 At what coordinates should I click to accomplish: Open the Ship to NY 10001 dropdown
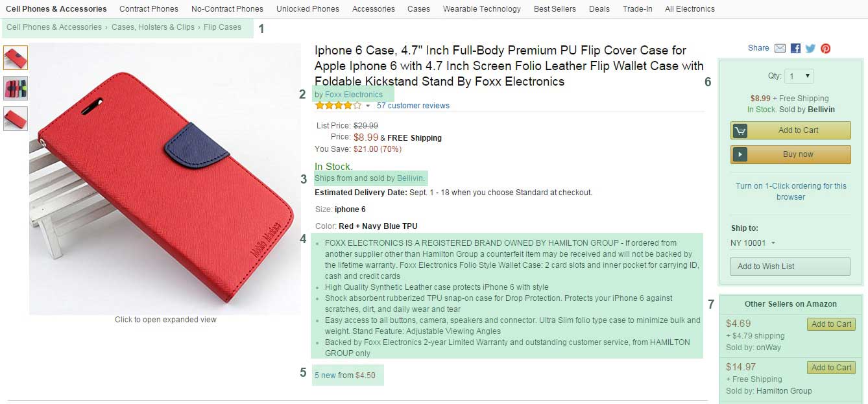point(753,243)
